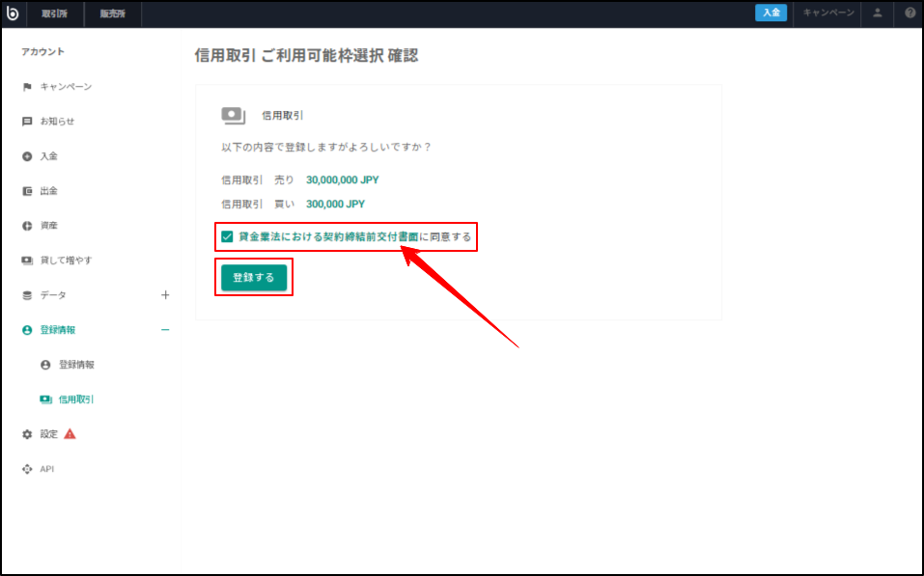
Task: Open 入金 deposit page in sidebar
Action: click(x=49, y=156)
